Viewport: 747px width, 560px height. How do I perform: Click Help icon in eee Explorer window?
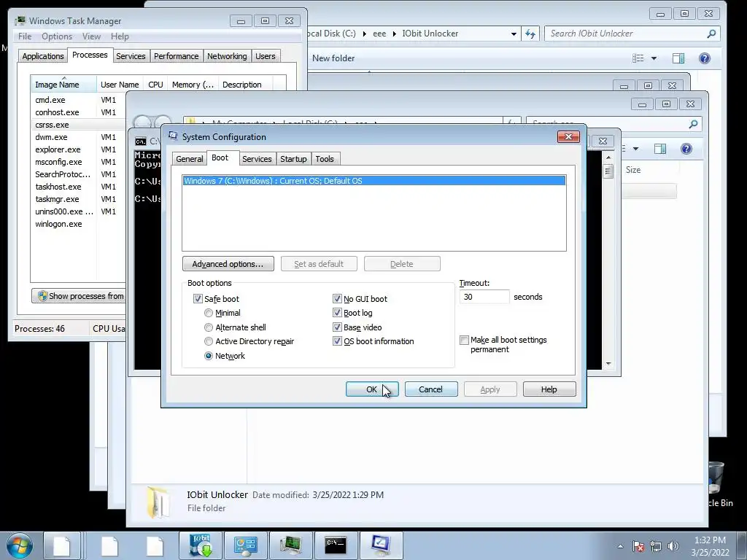[x=686, y=149]
